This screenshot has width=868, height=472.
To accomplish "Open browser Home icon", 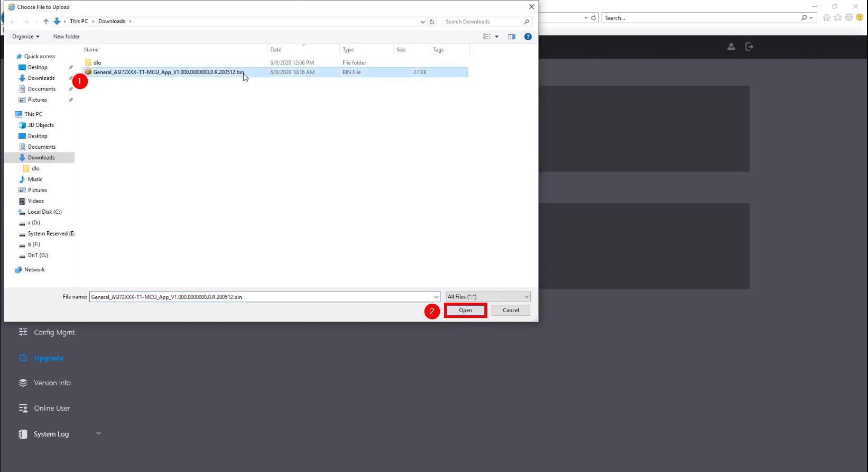I will coord(827,17).
